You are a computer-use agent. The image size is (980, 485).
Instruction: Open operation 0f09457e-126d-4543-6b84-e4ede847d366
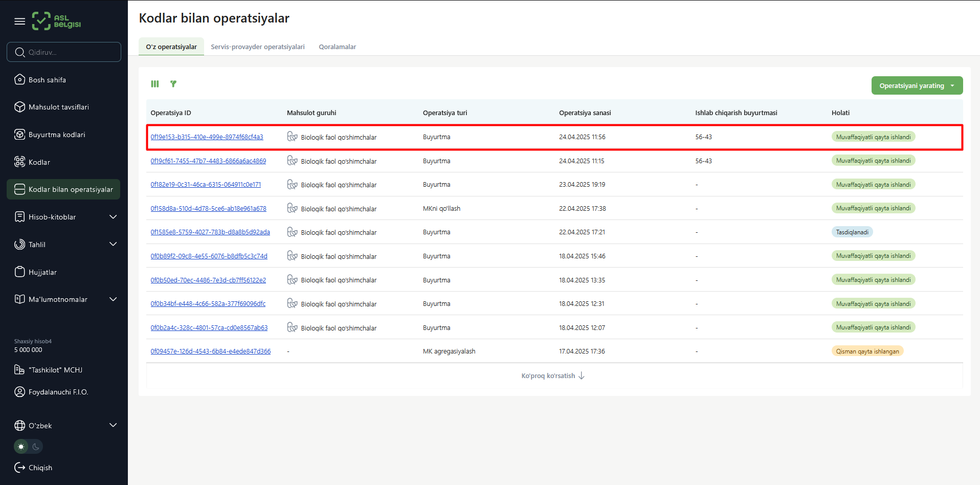(x=211, y=351)
